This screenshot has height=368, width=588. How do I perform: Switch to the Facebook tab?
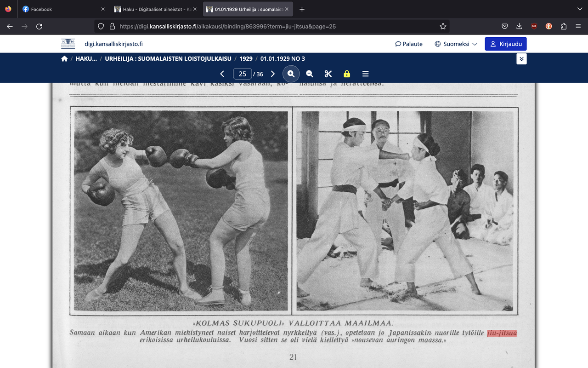(x=63, y=9)
